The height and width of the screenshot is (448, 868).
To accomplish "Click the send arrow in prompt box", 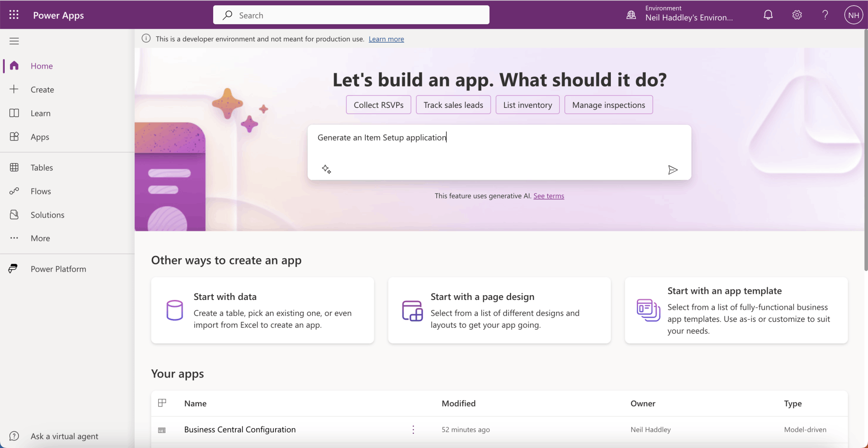I will [x=673, y=170].
